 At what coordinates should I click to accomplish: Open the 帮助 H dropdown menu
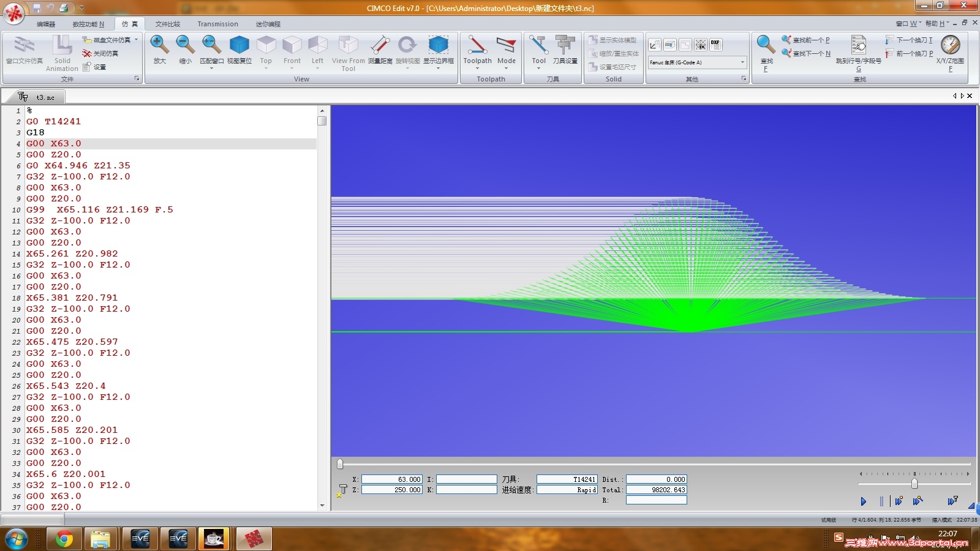tap(937, 24)
